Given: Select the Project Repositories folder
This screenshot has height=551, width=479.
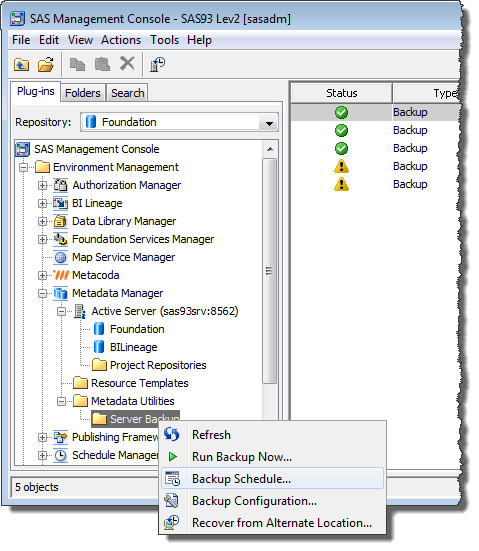Looking at the screenshot, I should tap(149, 365).
